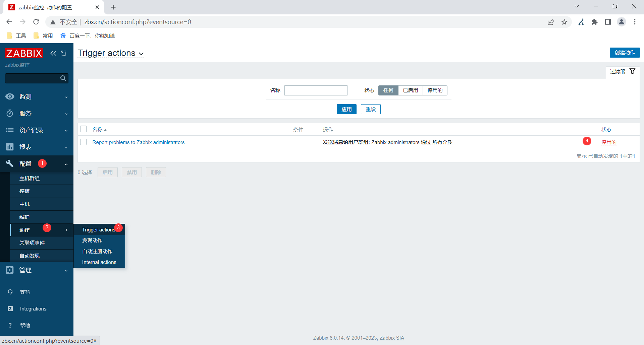644x345 pixels.
Task: Expand the 报表 menu chevron
Action: (66, 147)
